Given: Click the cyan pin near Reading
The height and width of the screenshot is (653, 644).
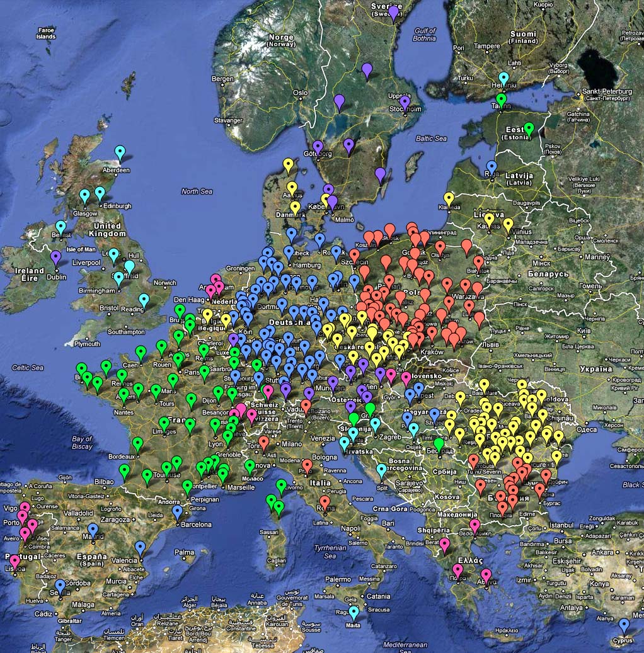Looking at the screenshot, I should coord(144,300).
